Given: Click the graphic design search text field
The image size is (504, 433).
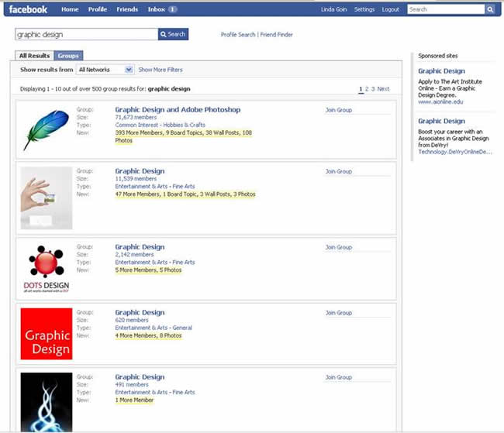Looking at the screenshot, I should 87,34.
